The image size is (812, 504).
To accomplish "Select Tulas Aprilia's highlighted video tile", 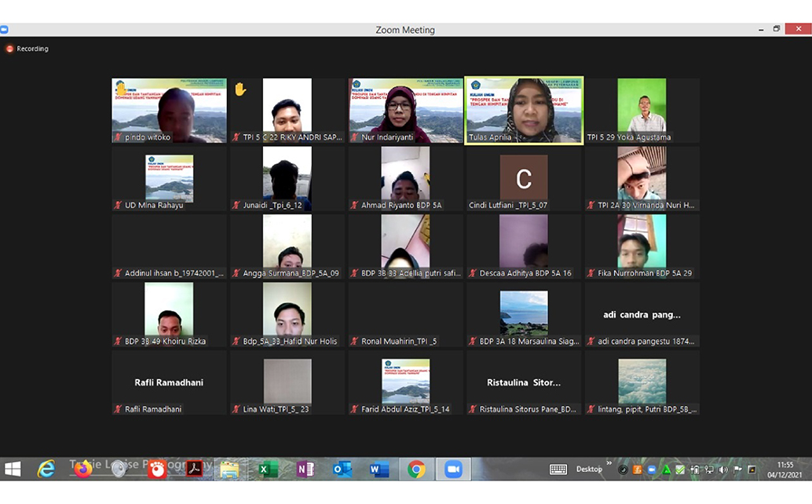I will [524, 110].
